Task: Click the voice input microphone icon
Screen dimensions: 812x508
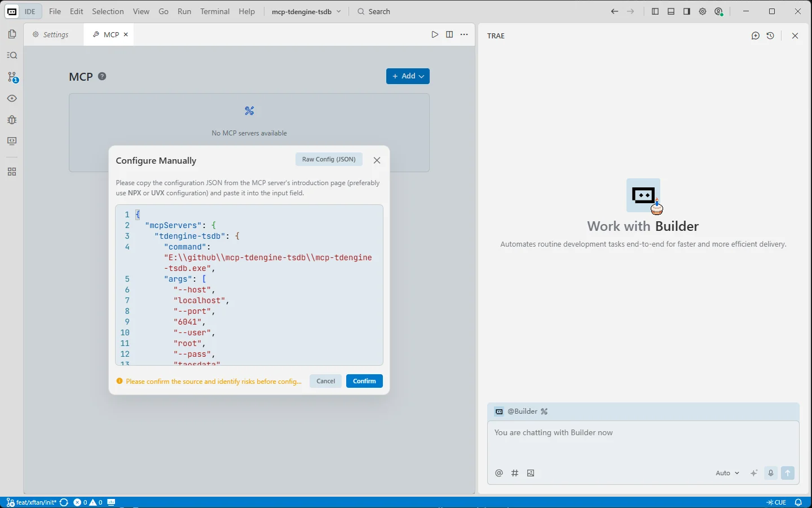Action: [x=771, y=473]
